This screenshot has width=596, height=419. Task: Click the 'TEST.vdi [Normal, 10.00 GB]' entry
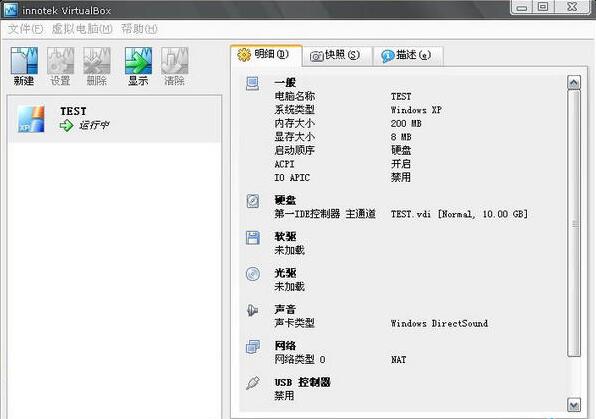click(x=459, y=214)
